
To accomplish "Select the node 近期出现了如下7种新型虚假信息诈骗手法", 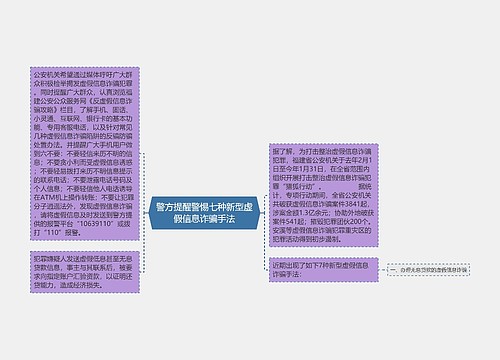I will coord(324,270).
